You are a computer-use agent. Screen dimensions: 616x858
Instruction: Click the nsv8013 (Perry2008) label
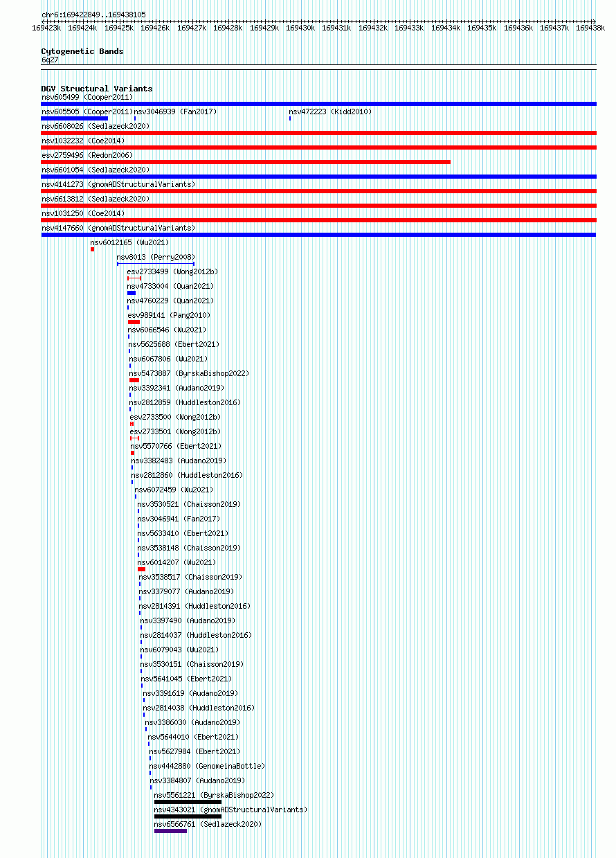click(x=156, y=257)
